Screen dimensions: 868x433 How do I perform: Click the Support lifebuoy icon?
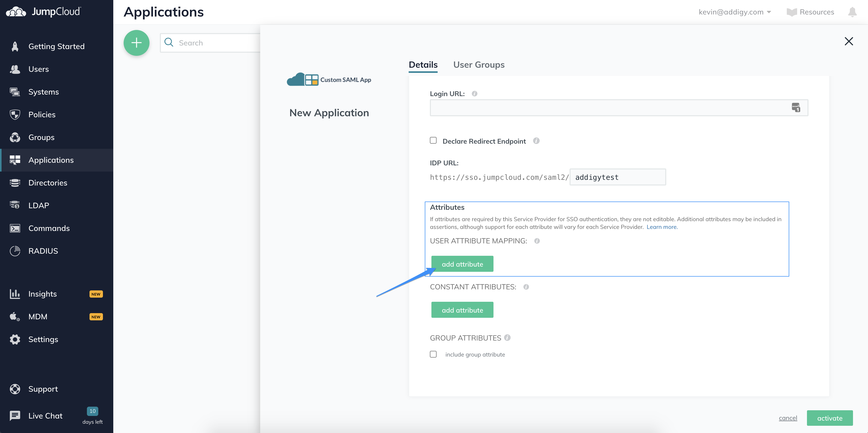[x=15, y=389]
